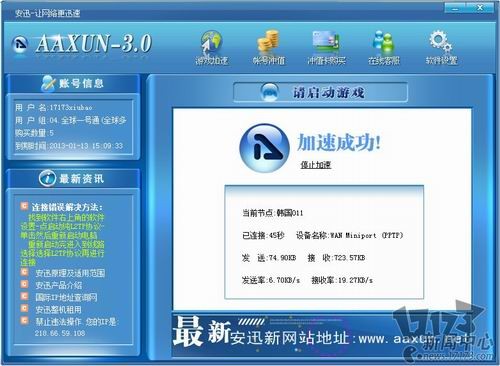Click the 禁止违法操作 notice text

click(77, 321)
